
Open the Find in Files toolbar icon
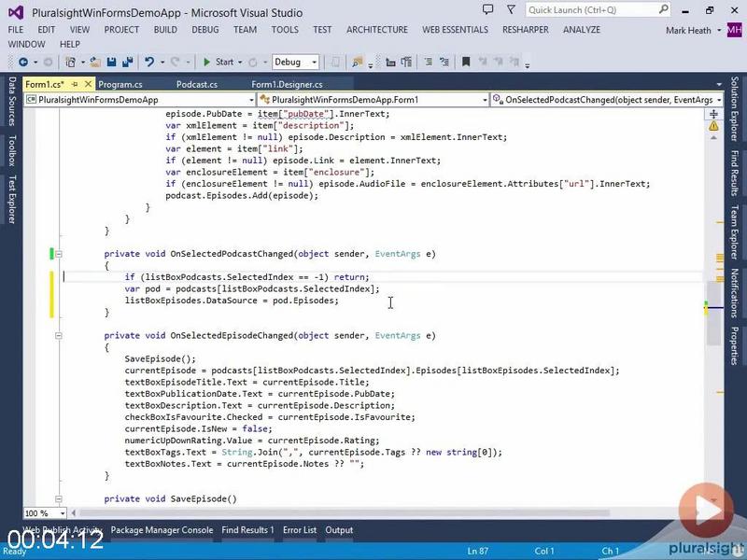pos(357,62)
